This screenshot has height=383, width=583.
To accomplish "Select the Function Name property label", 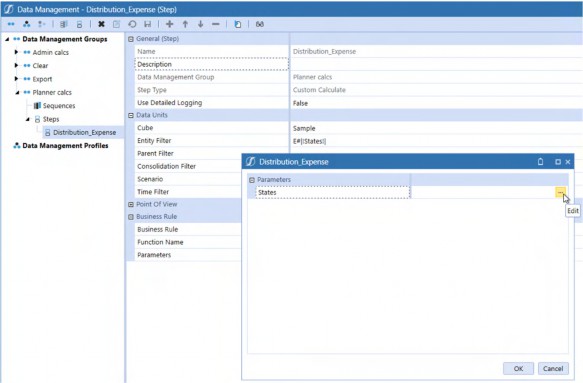I will click(160, 242).
